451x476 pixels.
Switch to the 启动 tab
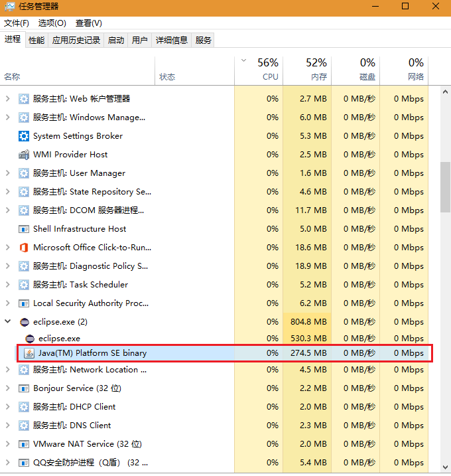click(x=116, y=40)
